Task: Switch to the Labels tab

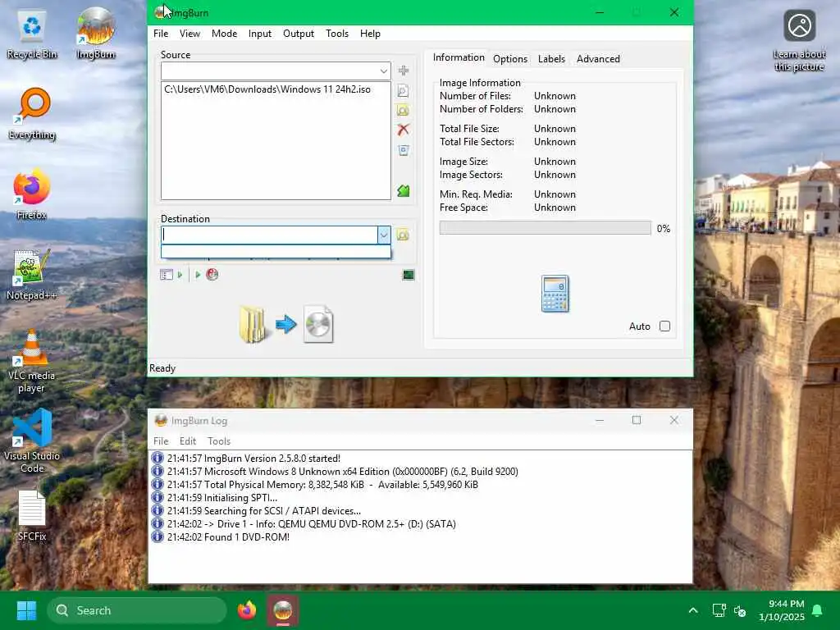Action: tap(551, 59)
